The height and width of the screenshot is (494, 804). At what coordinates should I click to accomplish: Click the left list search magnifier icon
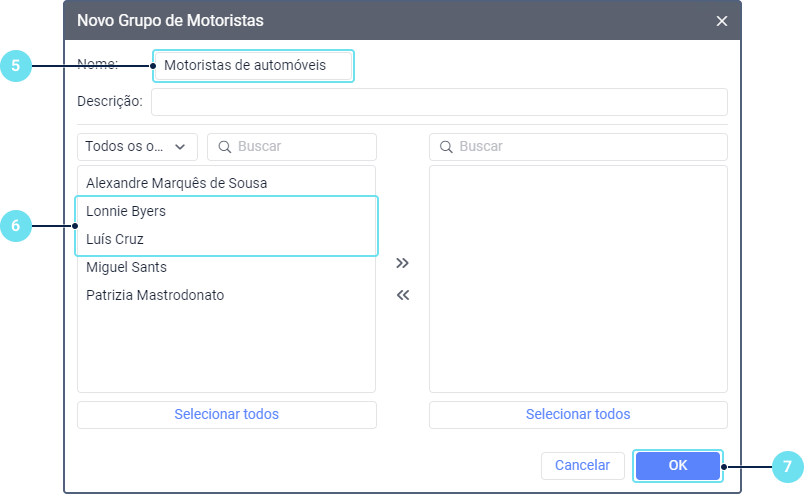[225, 147]
